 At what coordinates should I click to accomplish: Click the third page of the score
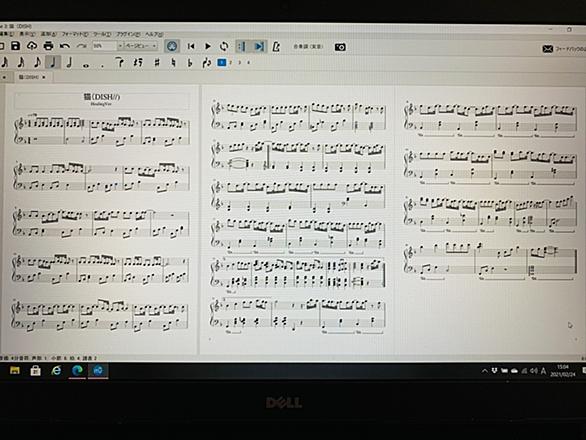[x=490, y=220]
